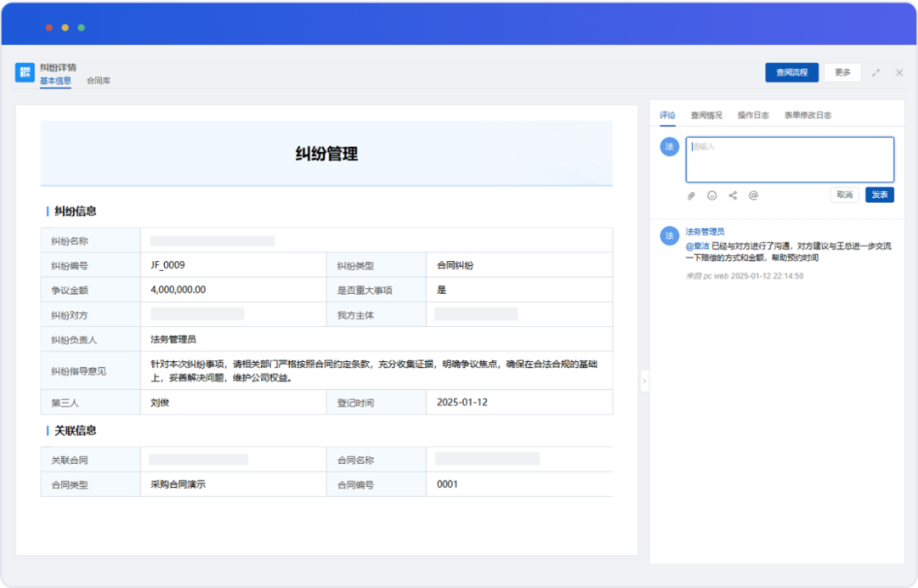918x588 pixels.
Task: Click the share icon under comment box
Action: coord(733,195)
